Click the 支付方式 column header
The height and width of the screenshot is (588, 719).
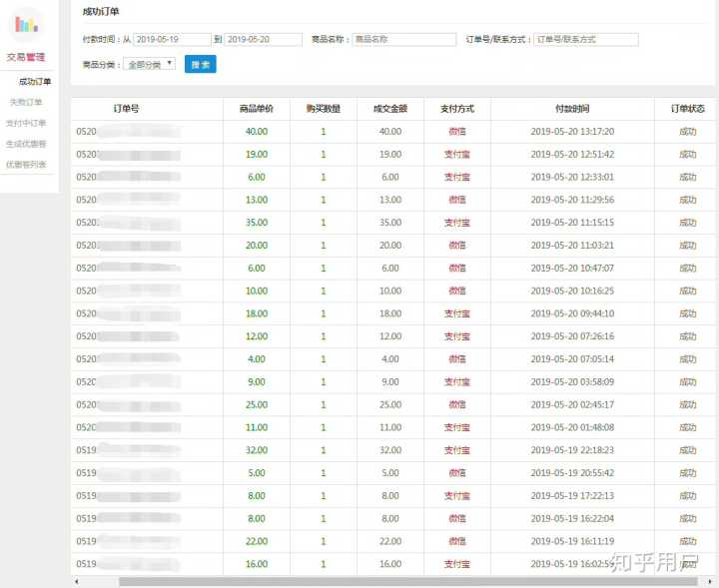pos(456,108)
